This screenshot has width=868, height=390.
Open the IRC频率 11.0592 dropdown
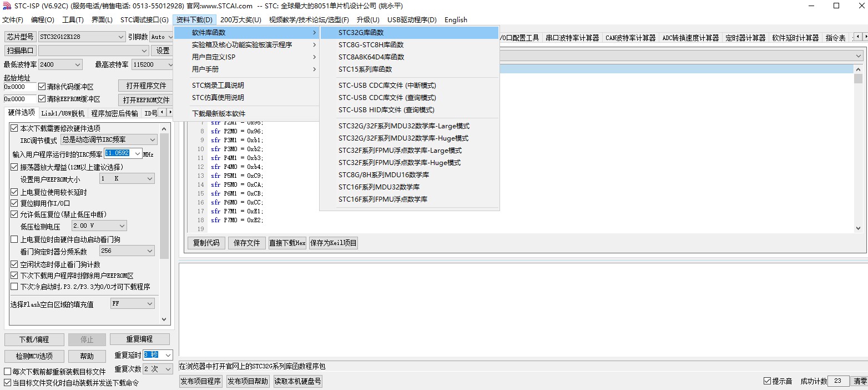click(123, 153)
